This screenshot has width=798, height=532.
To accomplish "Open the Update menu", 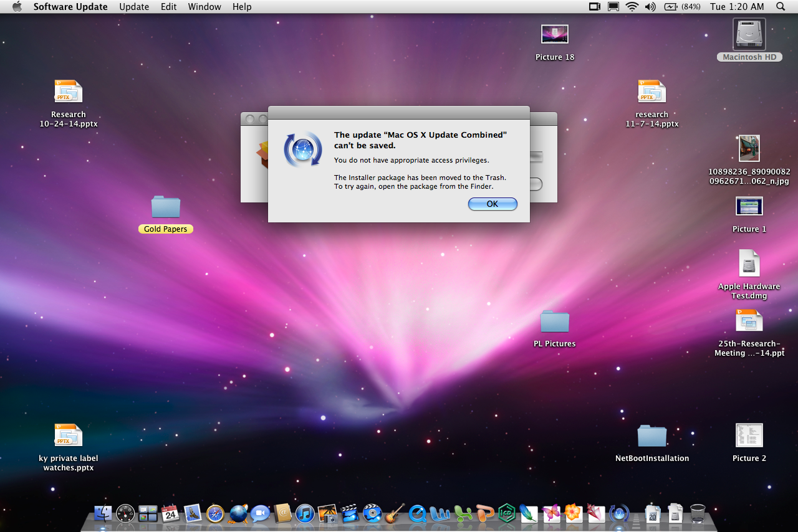I will (x=134, y=7).
